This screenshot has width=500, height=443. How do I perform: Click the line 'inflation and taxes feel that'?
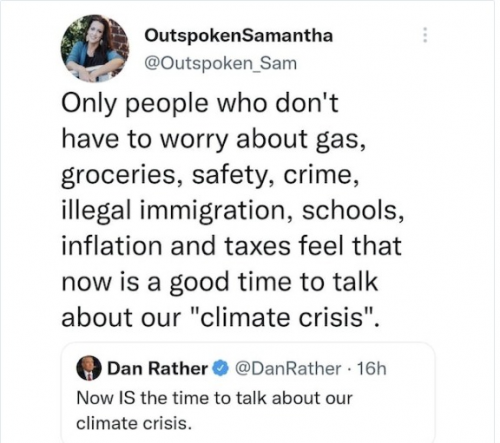[x=231, y=246]
